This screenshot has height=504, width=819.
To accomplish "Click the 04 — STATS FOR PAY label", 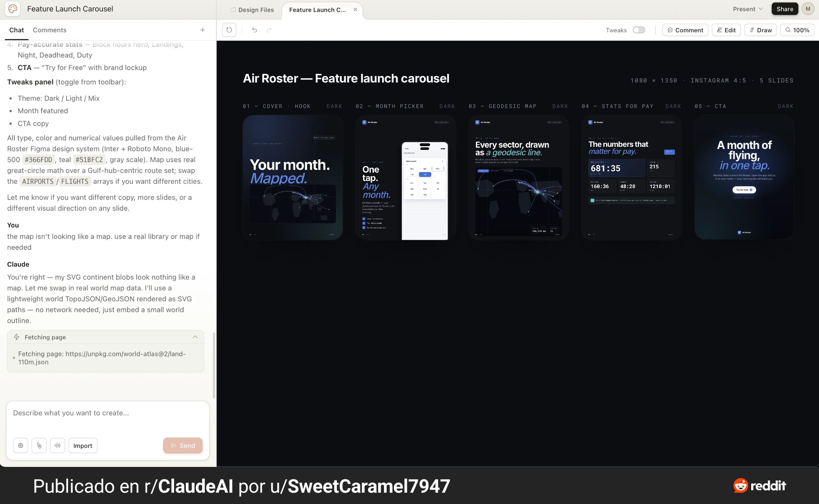I will point(617,106).
